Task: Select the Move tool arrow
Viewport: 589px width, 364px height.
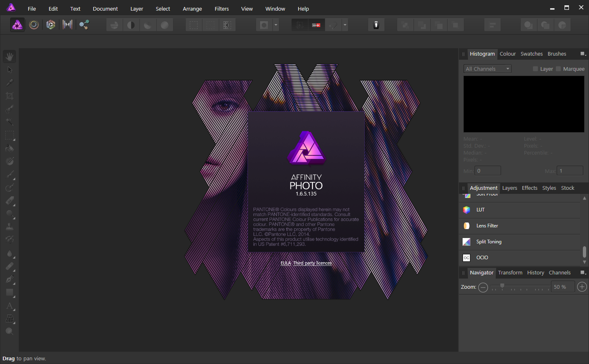Action: (x=10, y=70)
